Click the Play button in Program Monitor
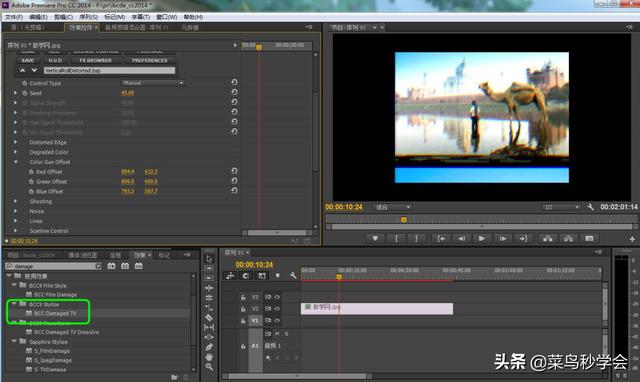This screenshot has width=640, height=382. [482, 238]
